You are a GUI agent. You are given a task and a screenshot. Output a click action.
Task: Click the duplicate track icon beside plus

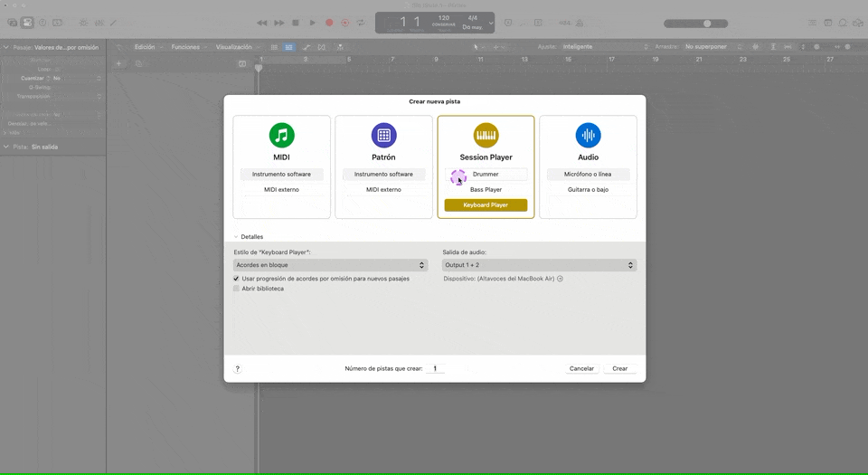pos(139,63)
